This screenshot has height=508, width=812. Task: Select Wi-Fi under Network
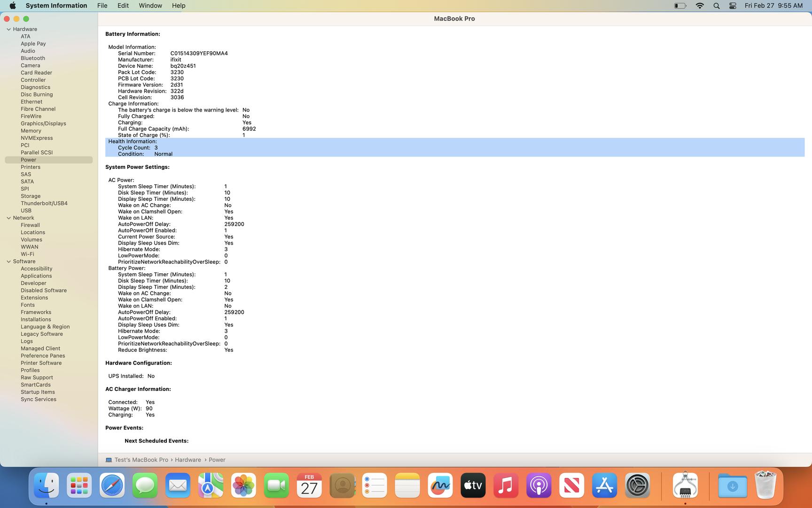[x=27, y=254]
